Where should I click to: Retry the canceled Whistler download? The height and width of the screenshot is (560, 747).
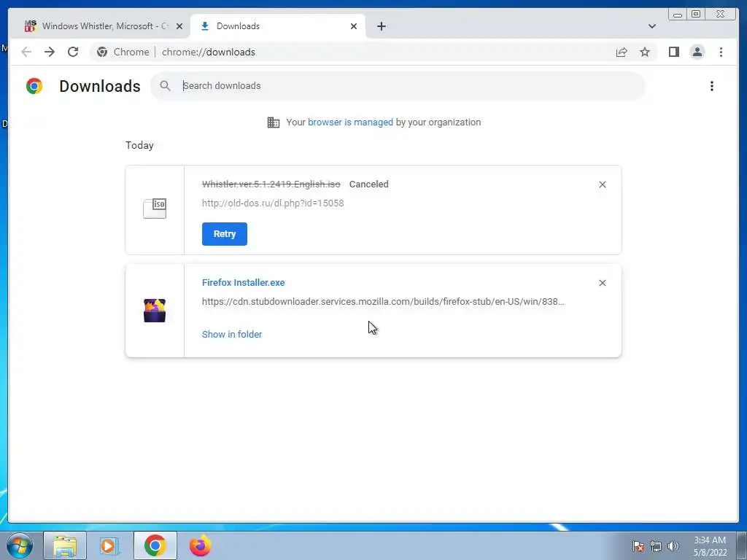[x=225, y=234]
